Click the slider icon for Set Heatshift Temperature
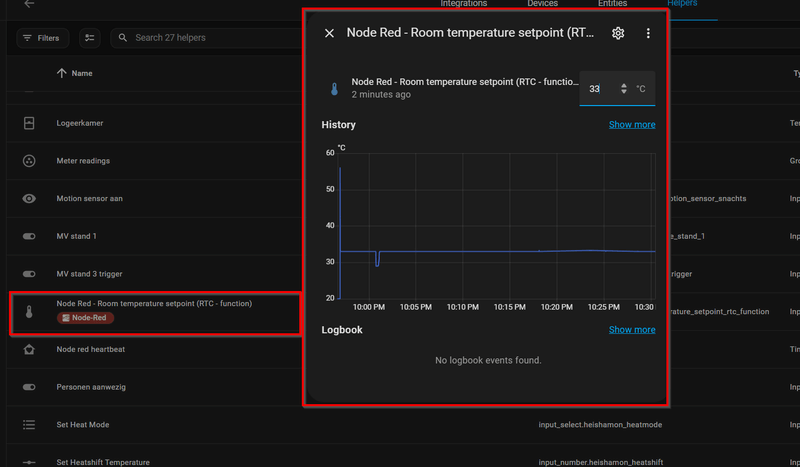 29,462
